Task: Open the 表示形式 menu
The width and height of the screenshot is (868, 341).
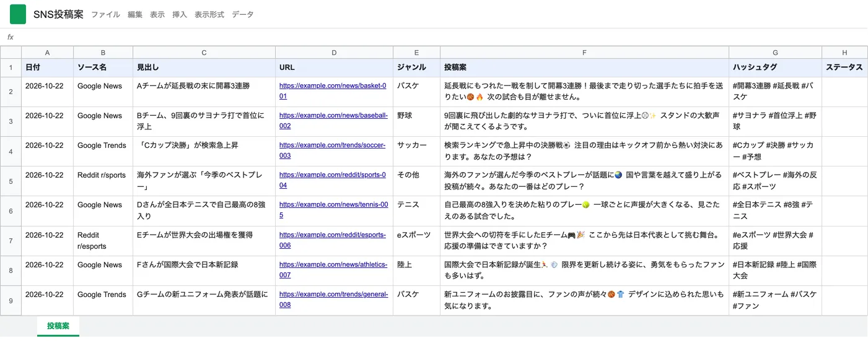Action: click(209, 14)
